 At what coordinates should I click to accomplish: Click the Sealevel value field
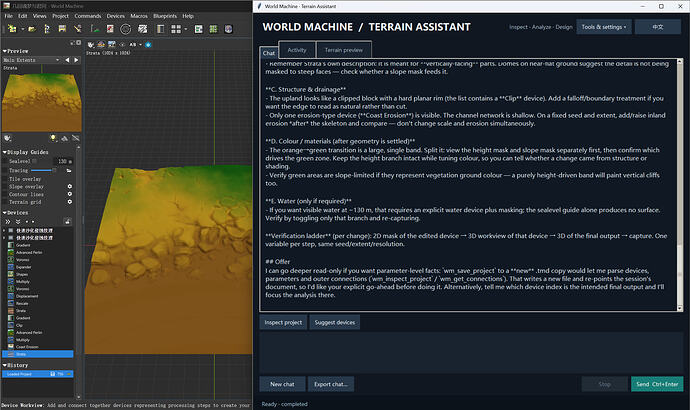(63, 161)
